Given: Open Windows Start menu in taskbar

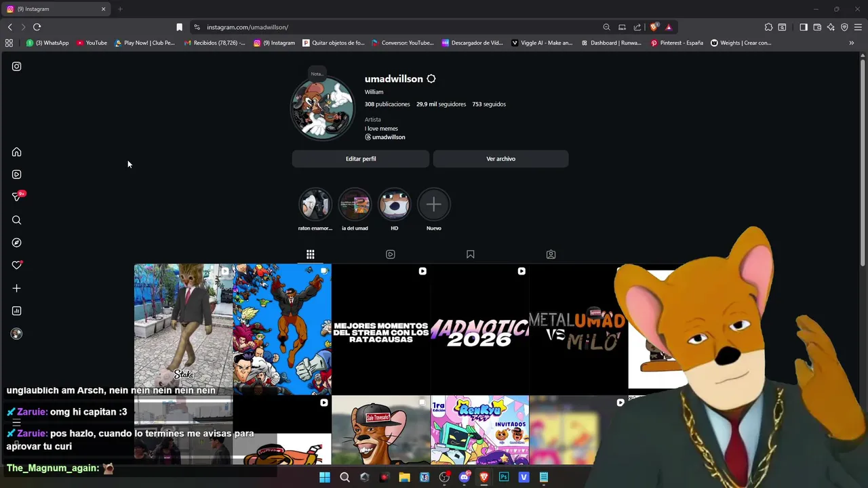Looking at the screenshot, I should (325, 477).
